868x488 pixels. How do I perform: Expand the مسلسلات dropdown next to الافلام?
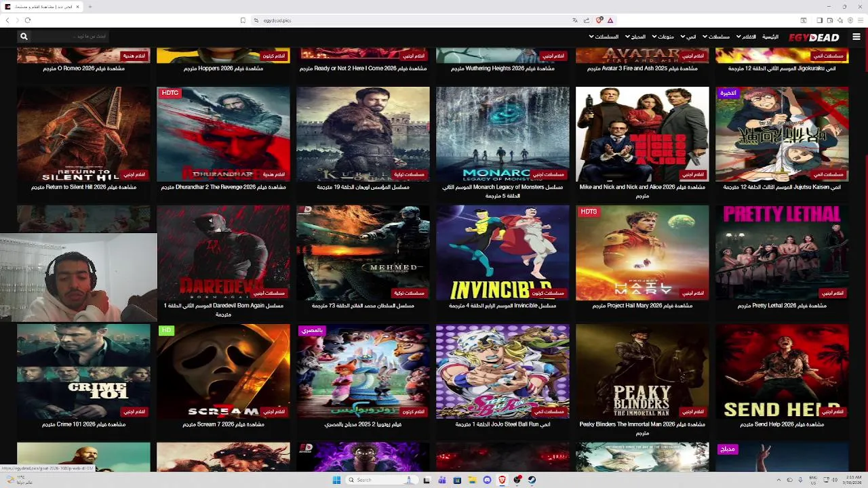click(x=716, y=37)
